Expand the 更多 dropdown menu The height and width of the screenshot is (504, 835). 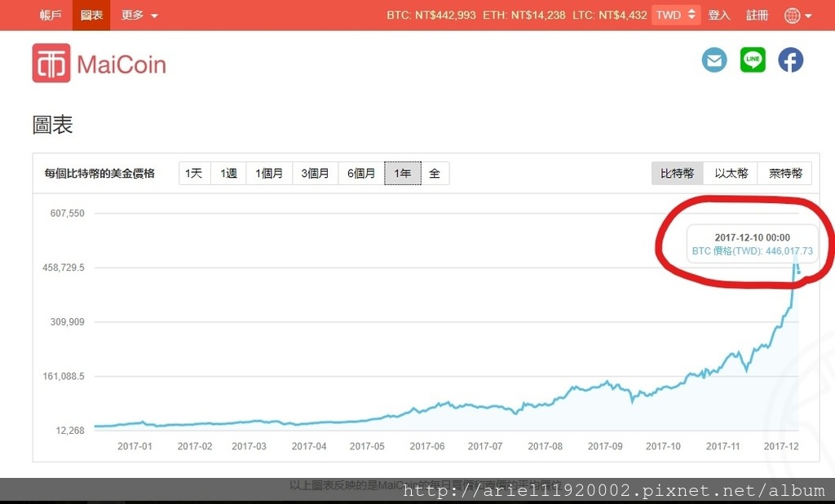tap(139, 15)
